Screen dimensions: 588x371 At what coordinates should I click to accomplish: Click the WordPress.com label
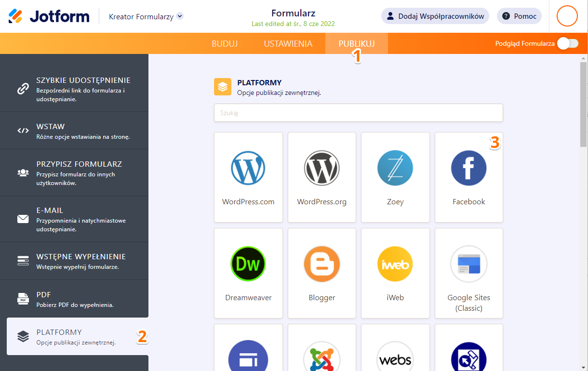tap(248, 202)
